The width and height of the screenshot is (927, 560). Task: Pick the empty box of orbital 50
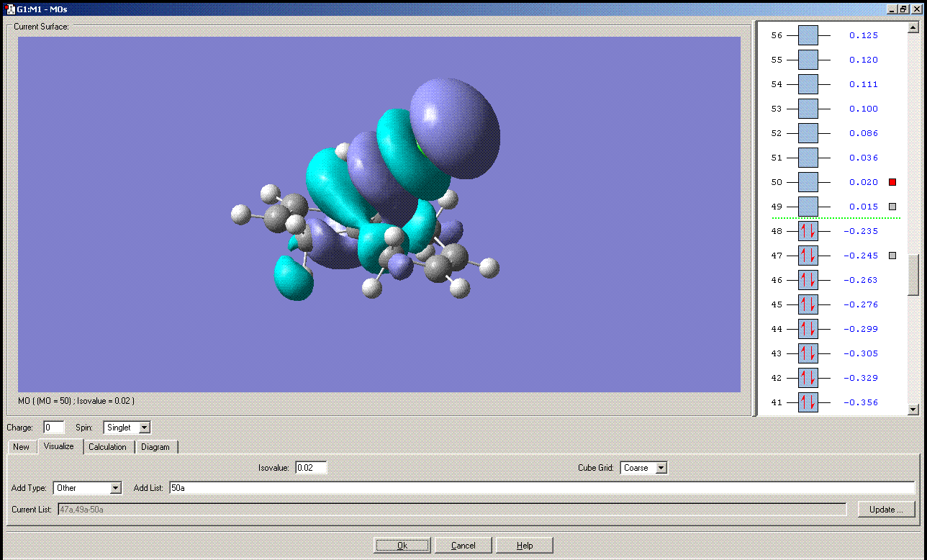click(x=808, y=182)
